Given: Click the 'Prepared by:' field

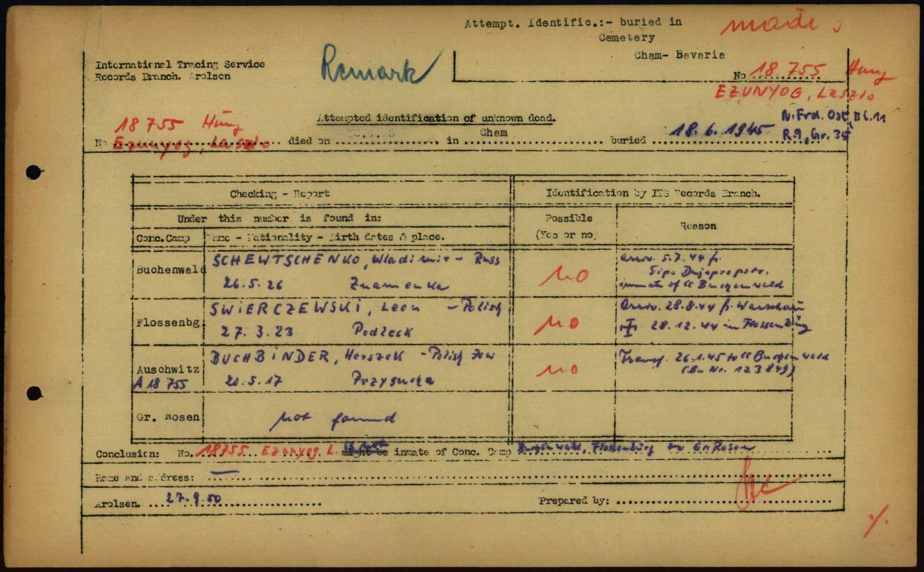Looking at the screenshot, I should tap(574, 500).
